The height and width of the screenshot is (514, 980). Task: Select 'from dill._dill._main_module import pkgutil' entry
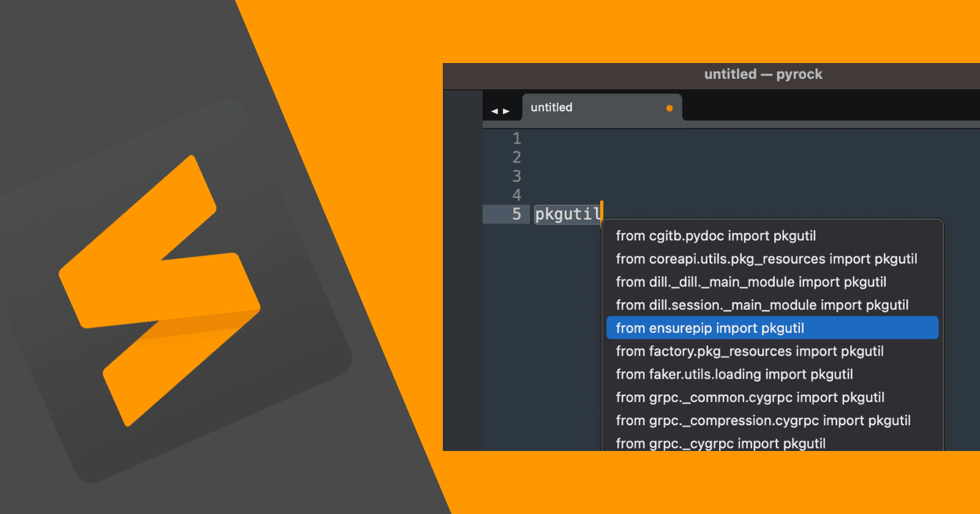pos(751,282)
